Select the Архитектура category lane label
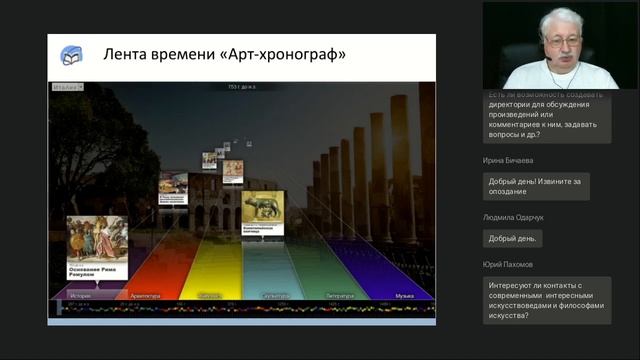 click(145, 296)
